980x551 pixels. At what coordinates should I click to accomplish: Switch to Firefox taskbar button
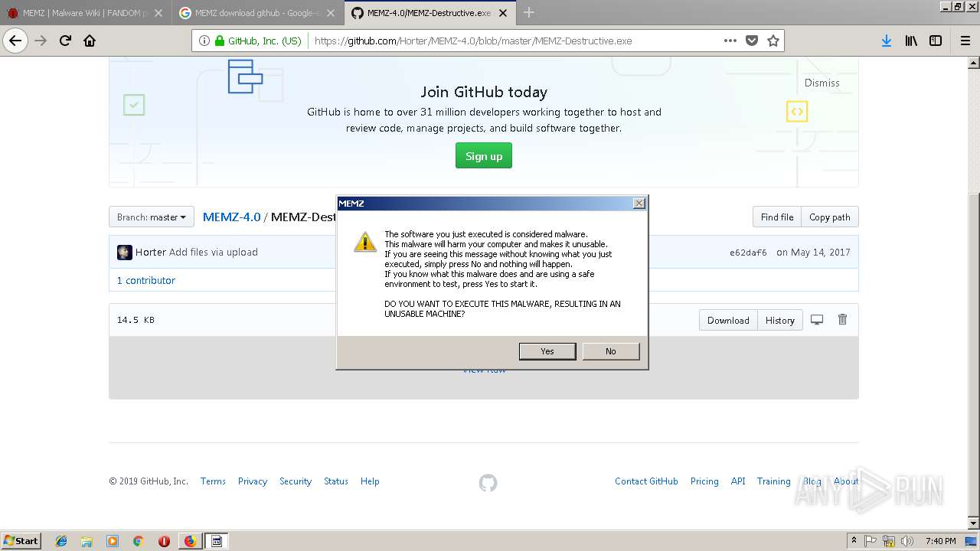click(190, 541)
